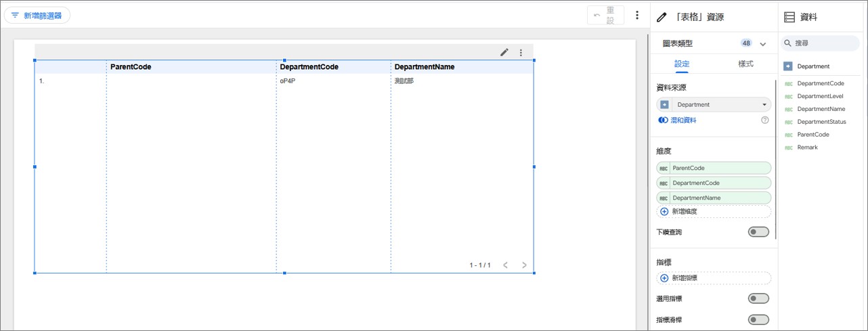Viewport: 868px width, 331px height.
Task: Click the plus icon in 新增指標
Action: pyautogui.click(x=664, y=278)
